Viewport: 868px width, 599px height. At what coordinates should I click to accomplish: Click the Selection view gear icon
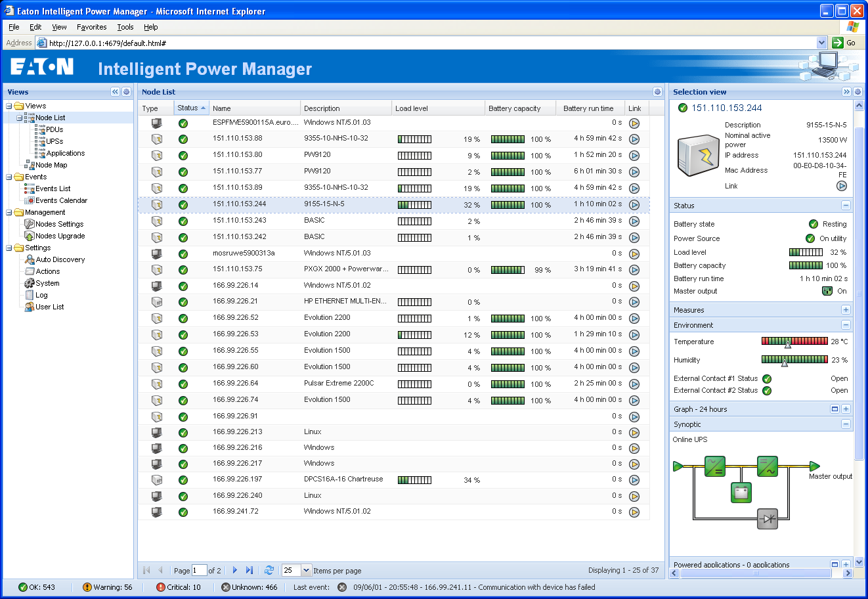(858, 92)
